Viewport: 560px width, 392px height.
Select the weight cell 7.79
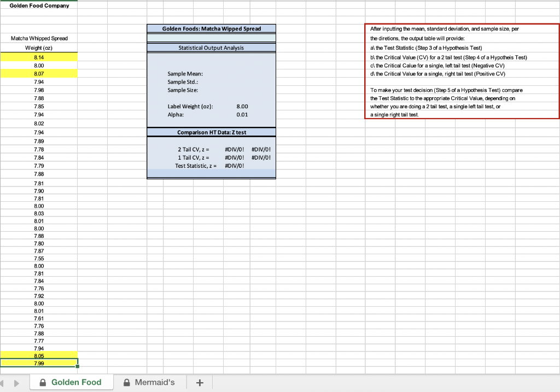pos(39,166)
